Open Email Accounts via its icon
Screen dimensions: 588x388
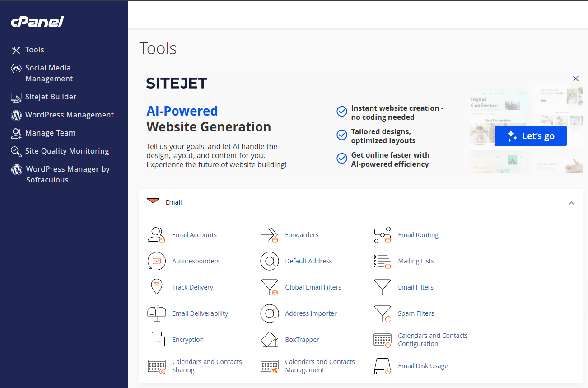pos(156,234)
